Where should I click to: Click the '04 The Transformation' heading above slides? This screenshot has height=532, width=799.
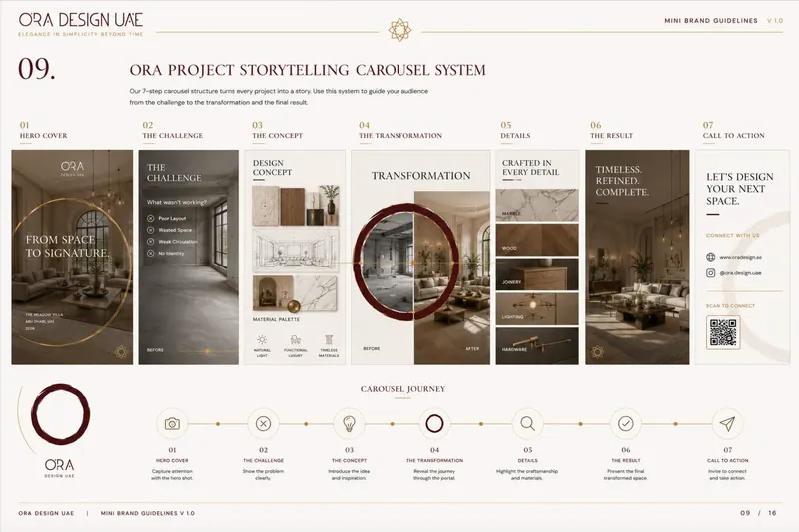(400, 131)
